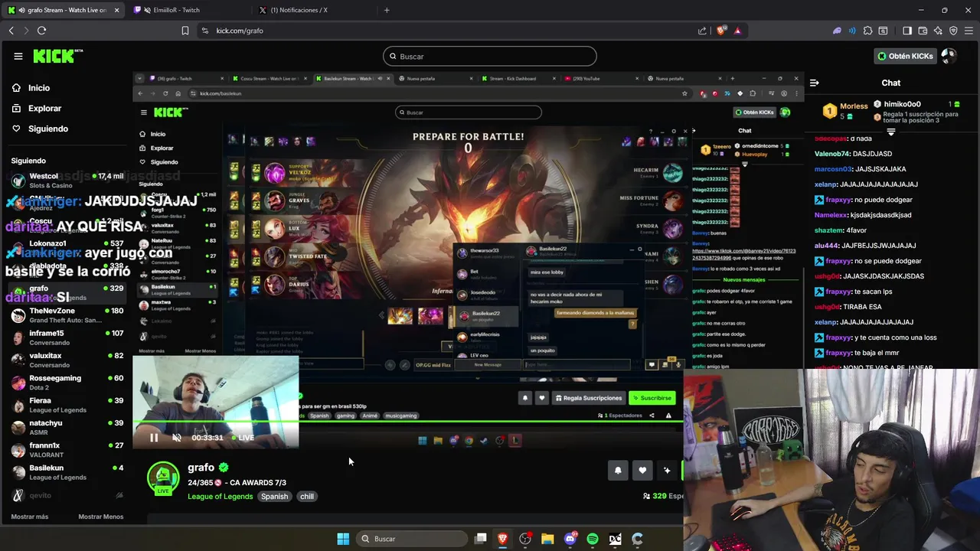
Task: Open the Brave main menu
Action: [969, 31]
